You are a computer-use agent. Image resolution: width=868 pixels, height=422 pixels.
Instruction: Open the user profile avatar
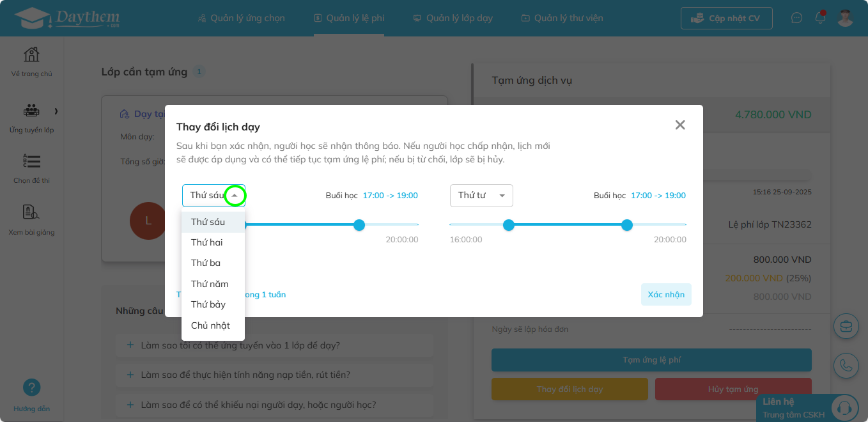click(846, 18)
